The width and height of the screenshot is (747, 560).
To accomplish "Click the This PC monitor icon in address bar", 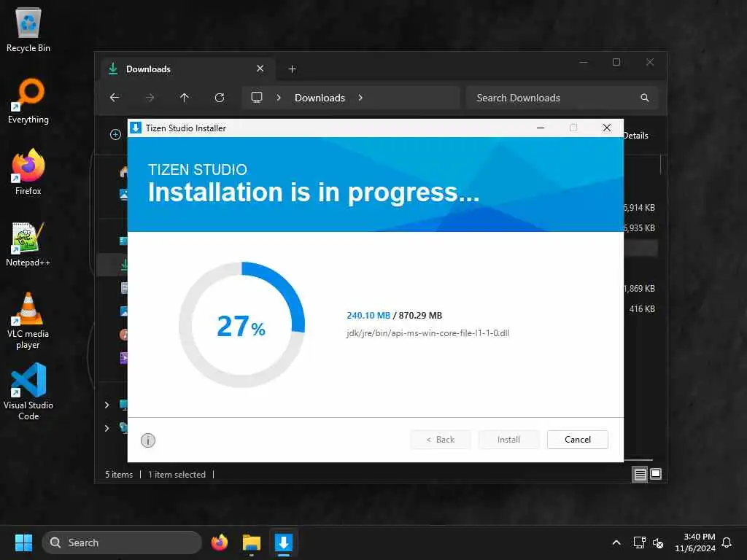I will click(x=257, y=98).
